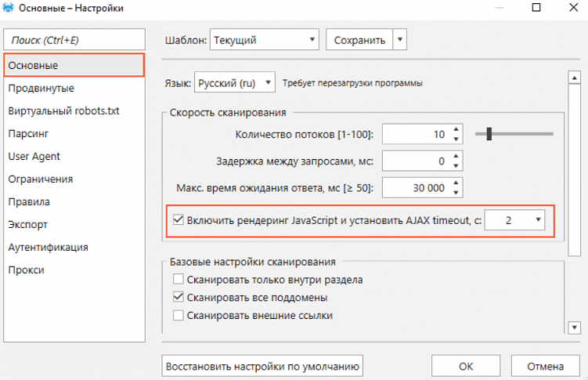This screenshot has width=588, height=380.
Task: Click the scrollbar down arrow
Action: pyautogui.click(x=574, y=327)
